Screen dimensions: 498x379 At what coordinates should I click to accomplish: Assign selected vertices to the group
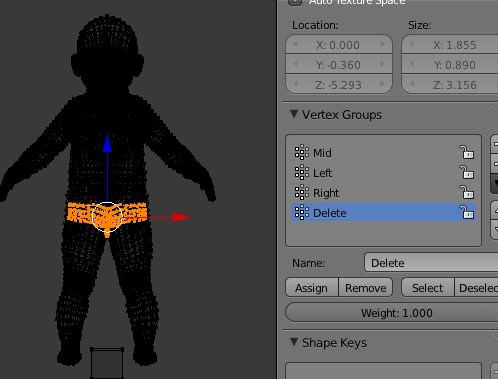click(x=312, y=288)
